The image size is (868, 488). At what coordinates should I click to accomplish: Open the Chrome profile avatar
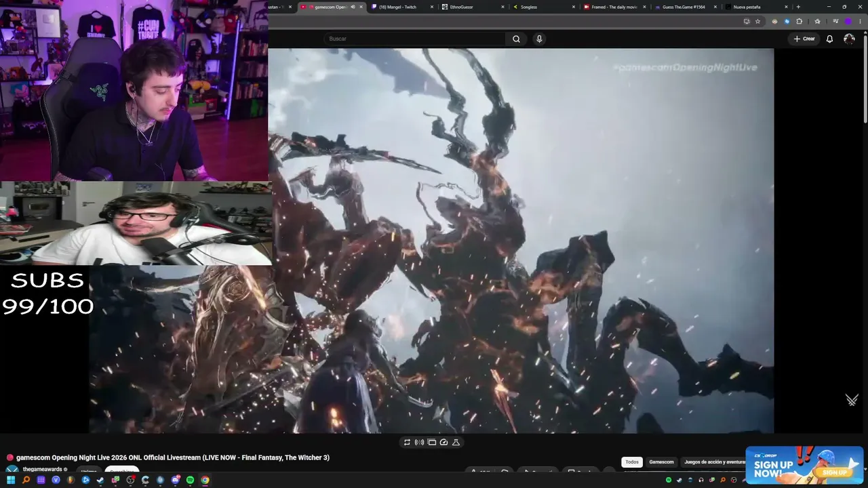848,21
